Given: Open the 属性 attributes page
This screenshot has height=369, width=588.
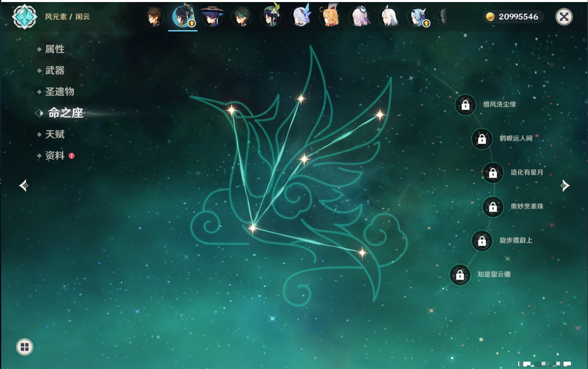Looking at the screenshot, I should click(55, 49).
